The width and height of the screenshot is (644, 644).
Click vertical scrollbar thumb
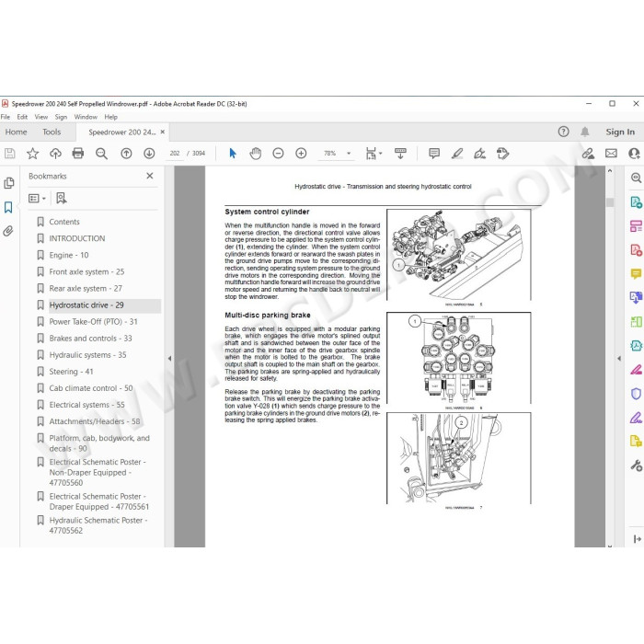coord(610,202)
